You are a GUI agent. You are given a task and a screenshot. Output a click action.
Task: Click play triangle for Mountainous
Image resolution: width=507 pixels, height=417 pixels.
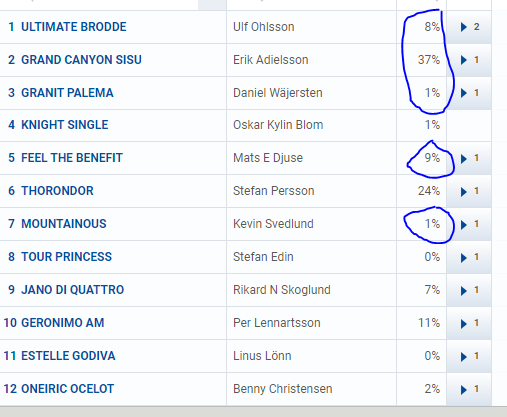click(463, 225)
